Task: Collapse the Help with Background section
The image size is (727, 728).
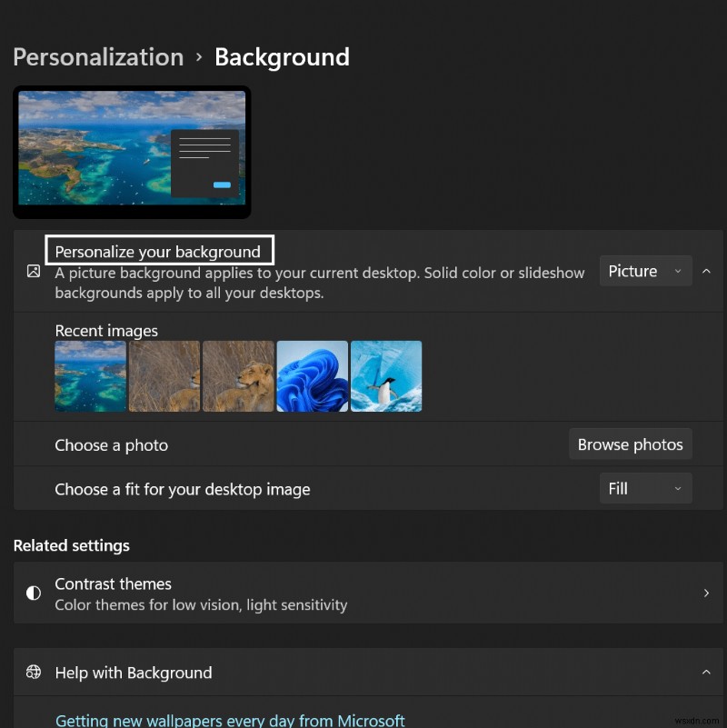Action: pyautogui.click(x=706, y=673)
